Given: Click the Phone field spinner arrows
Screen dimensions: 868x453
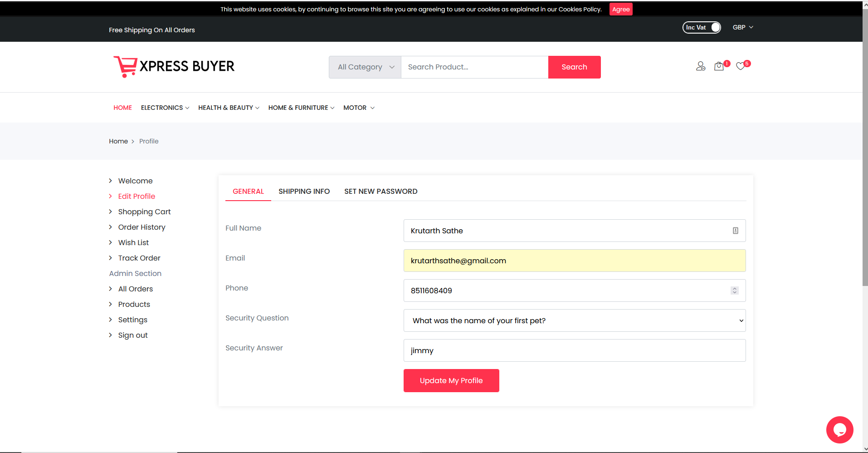Looking at the screenshot, I should (x=734, y=291).
